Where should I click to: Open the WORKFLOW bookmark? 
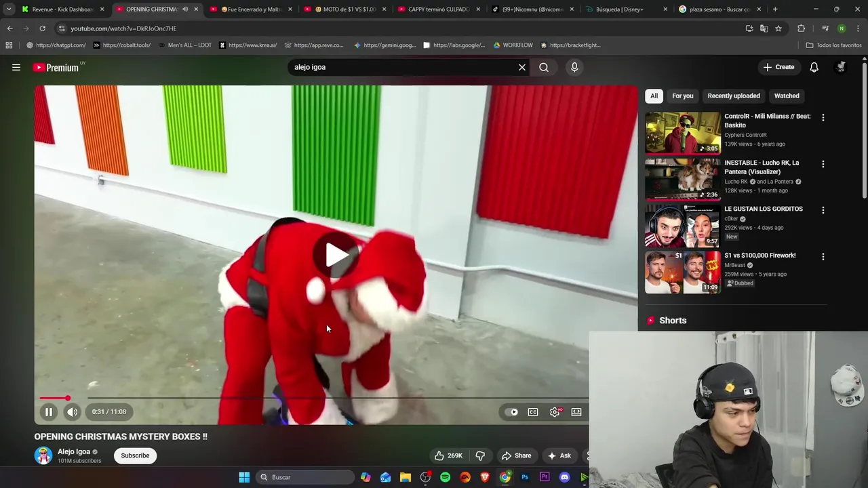513,45
